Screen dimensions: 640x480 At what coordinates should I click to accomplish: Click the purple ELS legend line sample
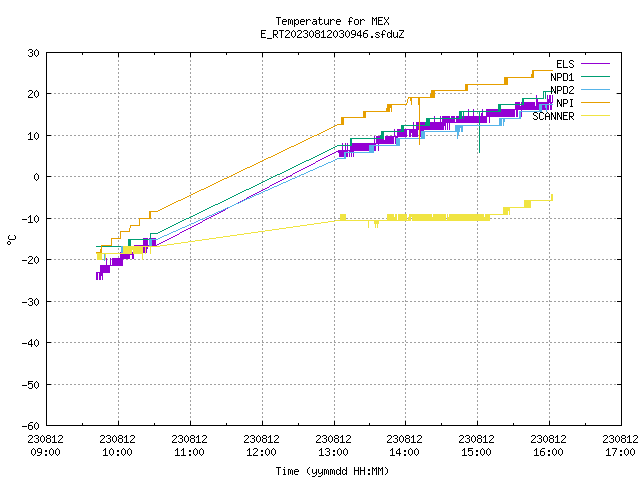595,64
